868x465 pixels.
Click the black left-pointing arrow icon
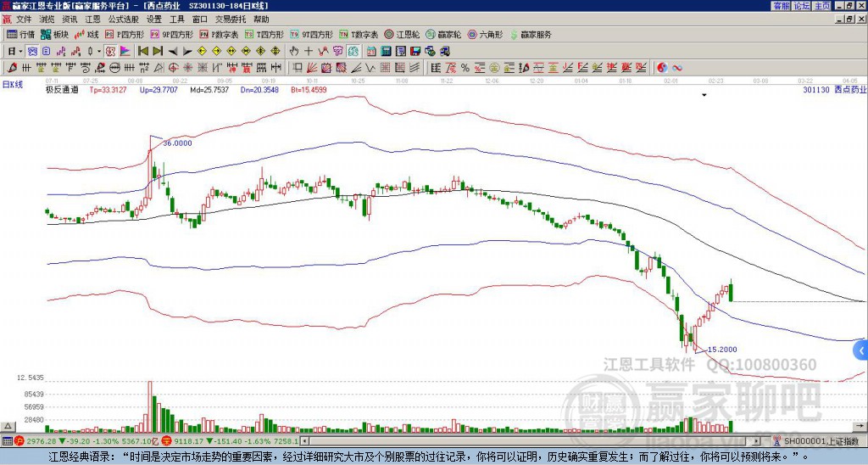173,52
